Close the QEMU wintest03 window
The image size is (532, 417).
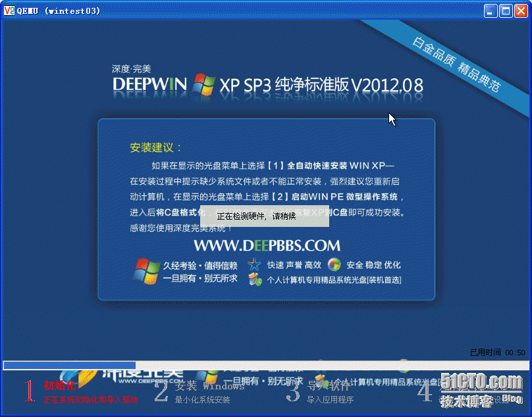point(521,11)
